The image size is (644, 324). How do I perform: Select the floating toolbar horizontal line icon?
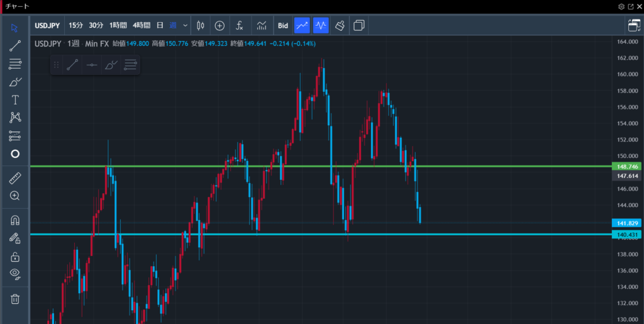coord(92,65)
